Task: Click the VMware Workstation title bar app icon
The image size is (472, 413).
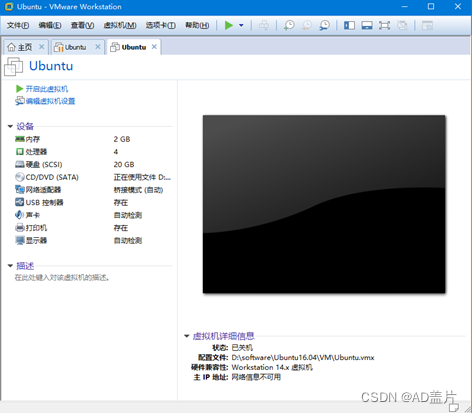Action: point(9,7)
